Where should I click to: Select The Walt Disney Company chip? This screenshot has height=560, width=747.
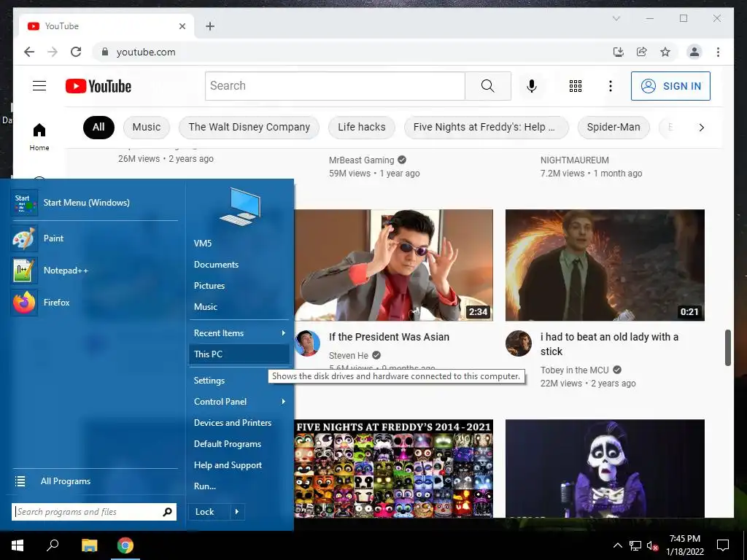pyautogui.click(x=249, y=127)
